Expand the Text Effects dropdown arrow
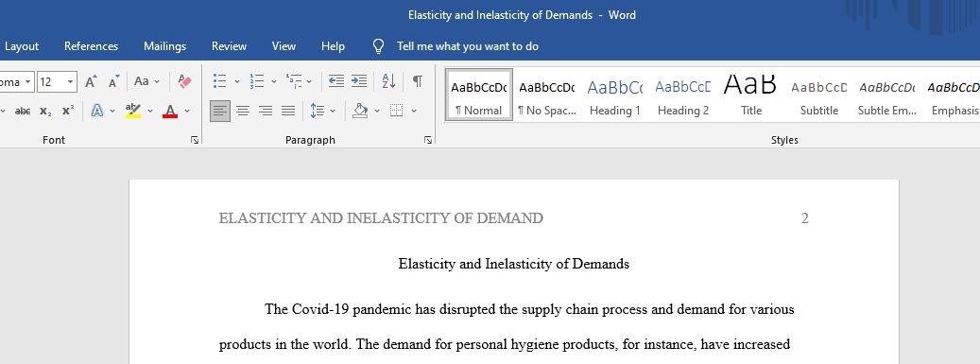The height and width of the screenshot is (364, 980). click(112, 111)
